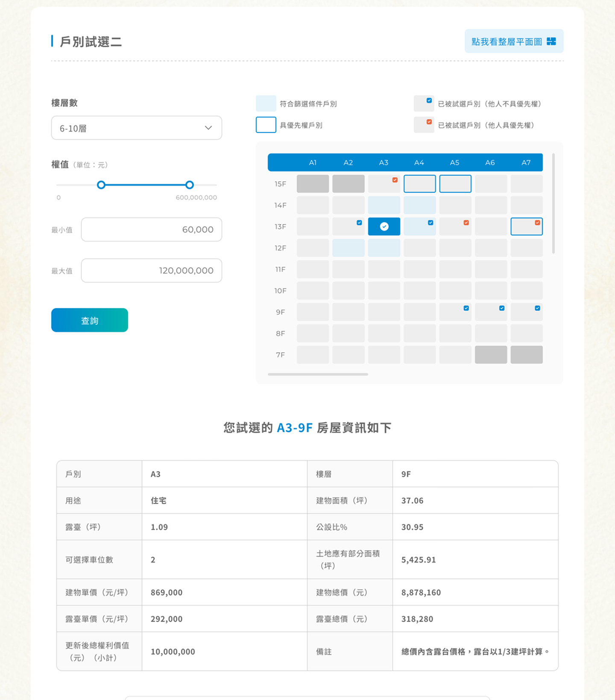Viewport: 615px width, 700px height.
Task: Click the A7 column header
Action: [x=526, y=162]
